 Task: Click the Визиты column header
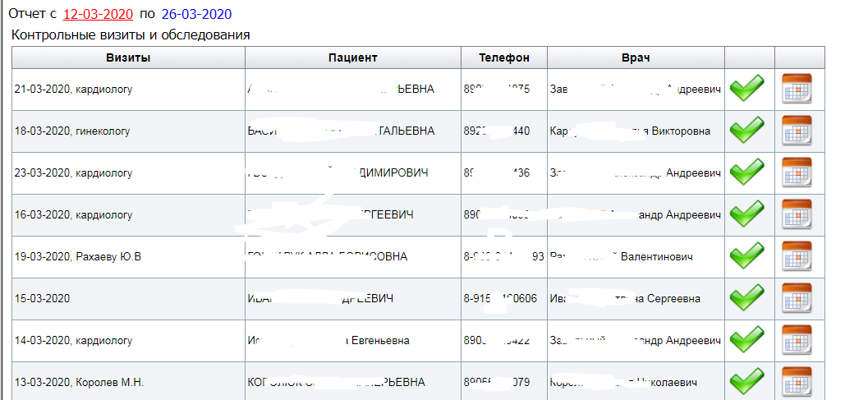pos(128,57)
